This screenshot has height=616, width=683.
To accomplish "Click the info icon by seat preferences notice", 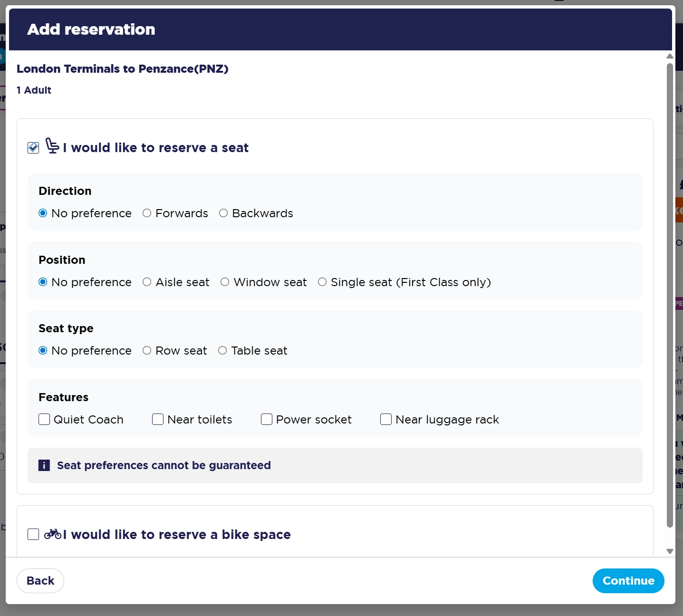I will (x=44, y=465).
